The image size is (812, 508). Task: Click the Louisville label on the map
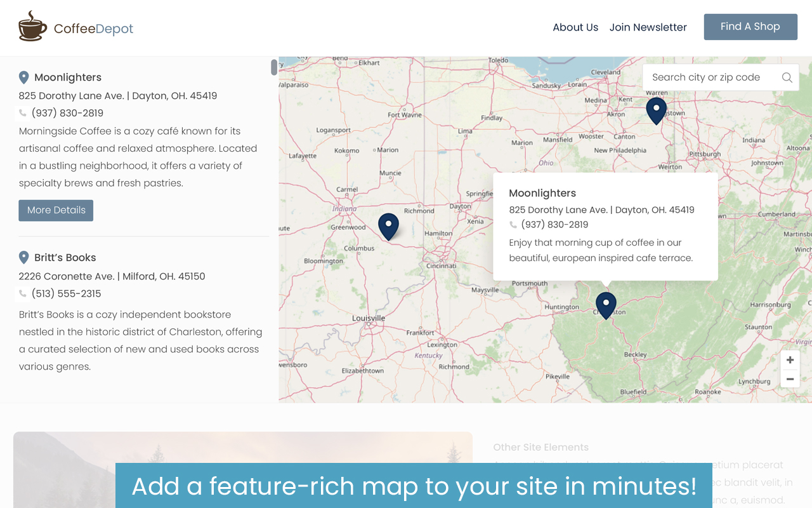pos(369,317)
